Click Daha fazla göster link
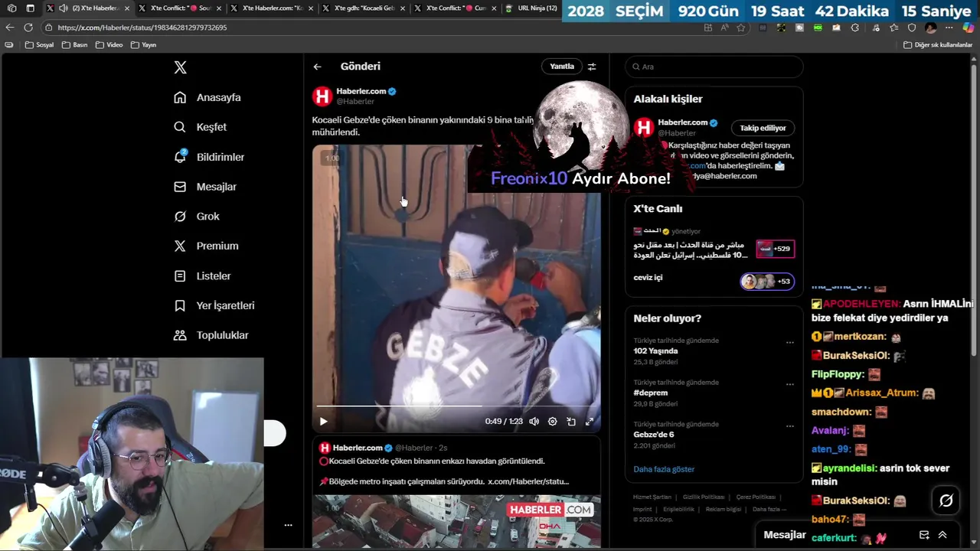 coord(664,469)
